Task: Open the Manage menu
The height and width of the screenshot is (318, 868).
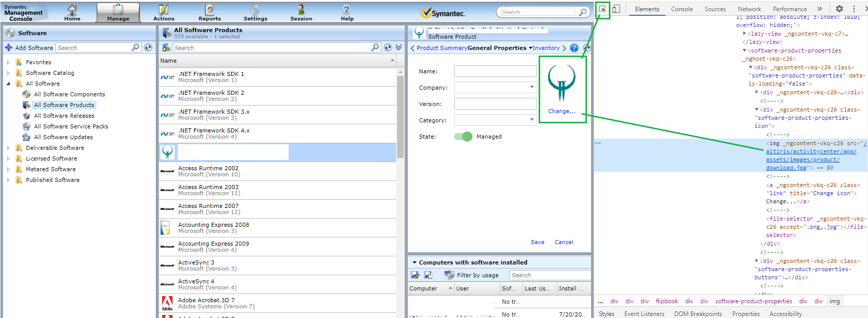Action: (x=118, y=13)
